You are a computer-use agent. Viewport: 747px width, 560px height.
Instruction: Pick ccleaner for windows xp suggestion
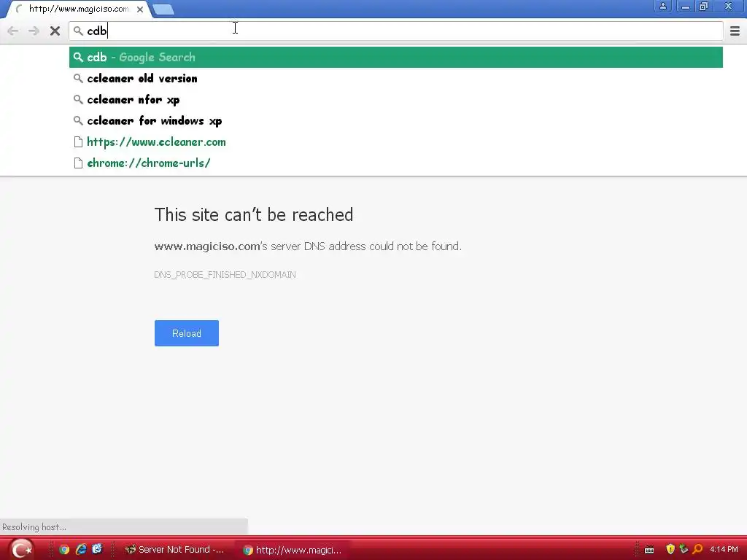click(396, 121)
